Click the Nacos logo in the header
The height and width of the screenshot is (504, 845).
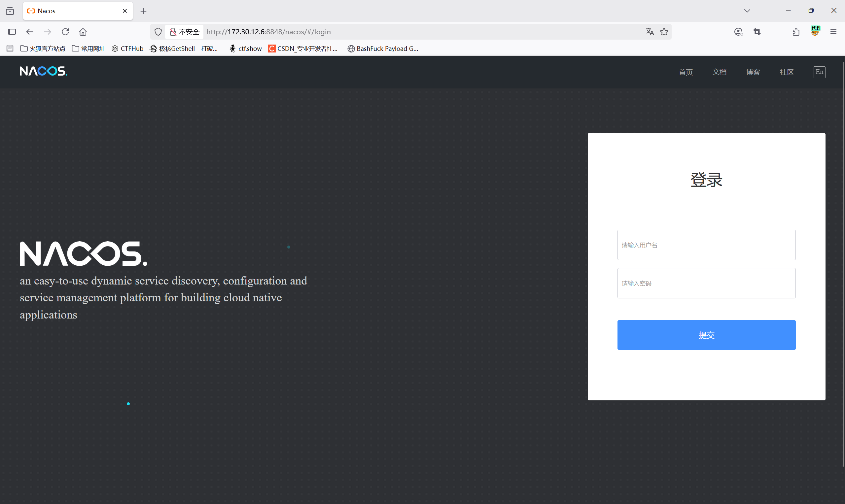[x=44, y=71]
